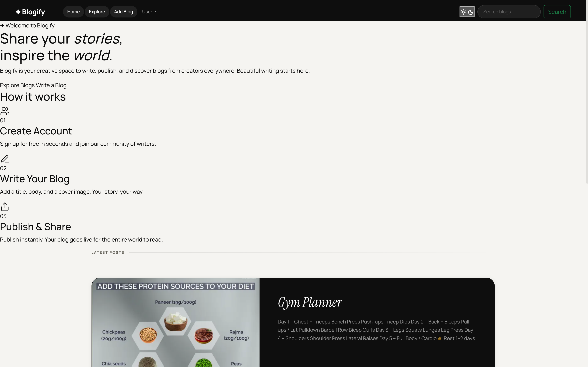Click the caret arrow next to User
This screenshot has width=588, height=367.
[x=156, y=12]
